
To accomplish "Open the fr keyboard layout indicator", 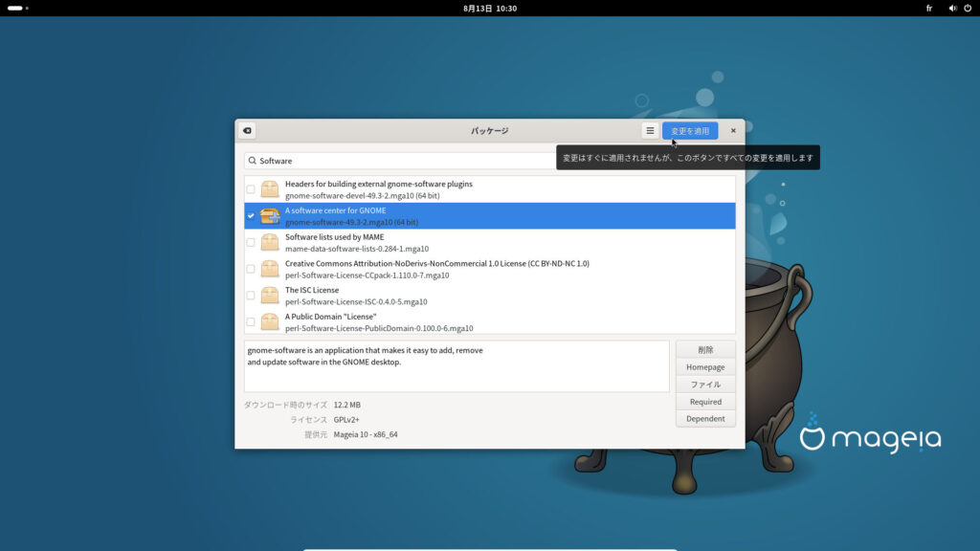I will coord(929,8).
